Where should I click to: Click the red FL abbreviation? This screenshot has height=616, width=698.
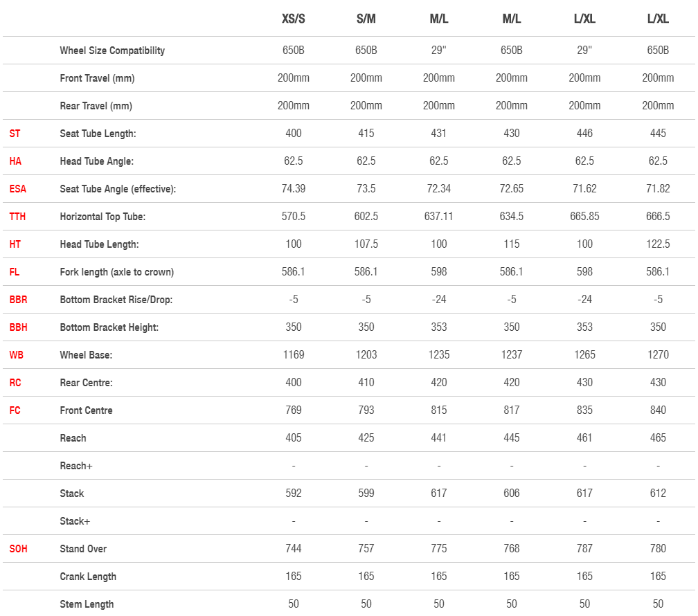pos(15,272)
